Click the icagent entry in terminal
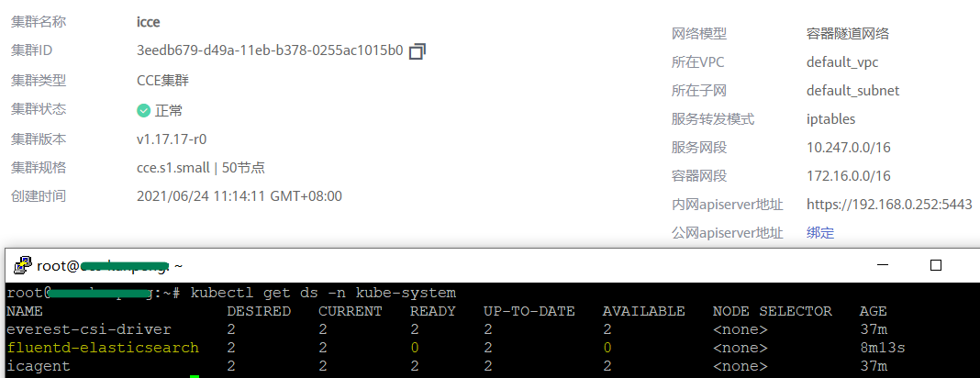 click(38, 366)
